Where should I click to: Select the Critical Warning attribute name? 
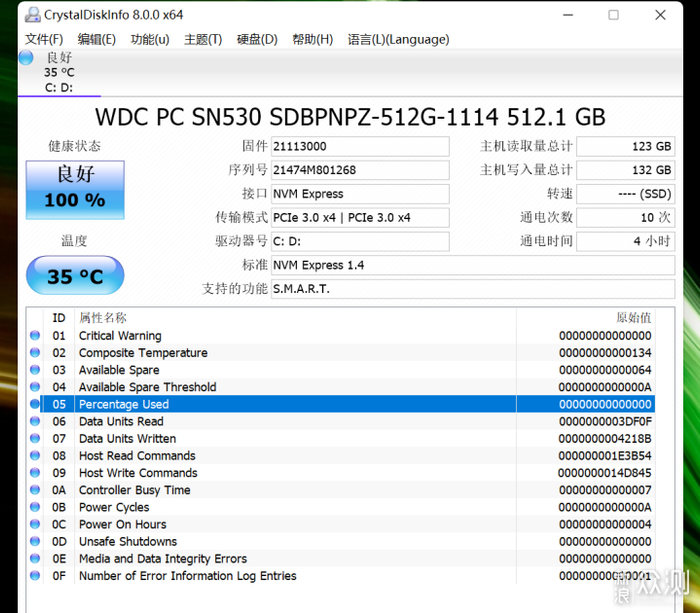[x=120, y=336]
